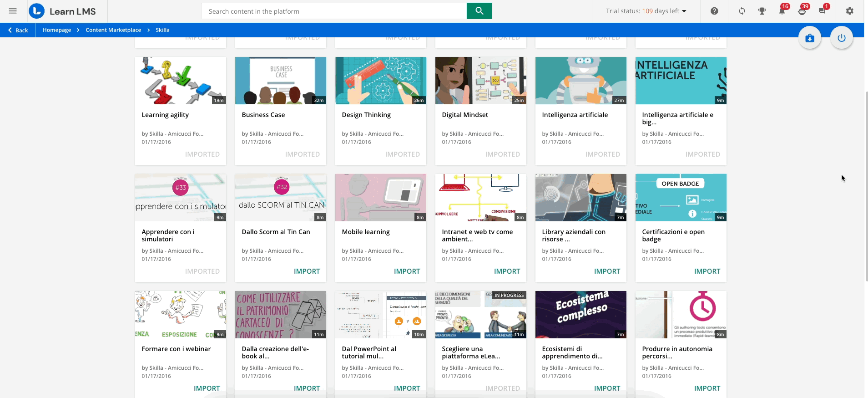Open Content Marketplace breadcrumb

point(113,30)
